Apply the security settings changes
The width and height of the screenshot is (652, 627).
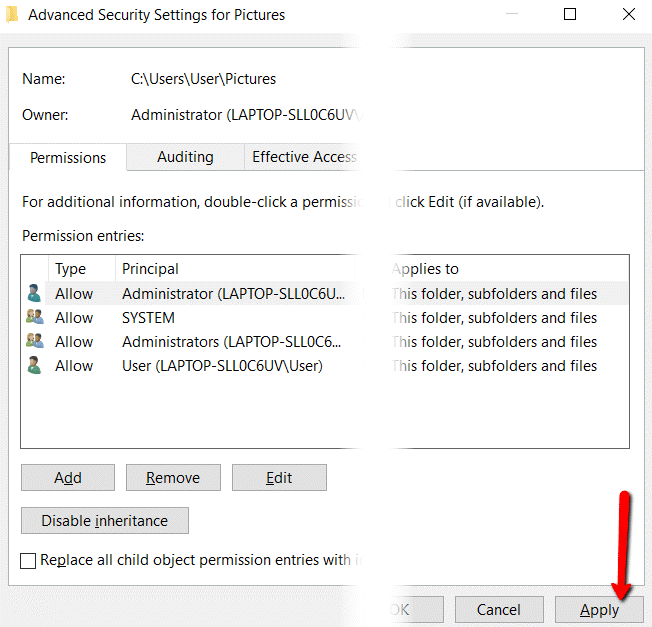click(x=599, y=610)
